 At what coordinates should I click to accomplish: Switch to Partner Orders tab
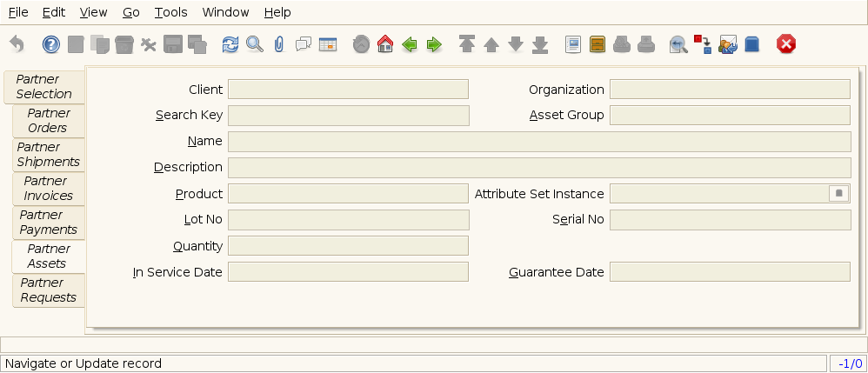click(x=49, y=121)
